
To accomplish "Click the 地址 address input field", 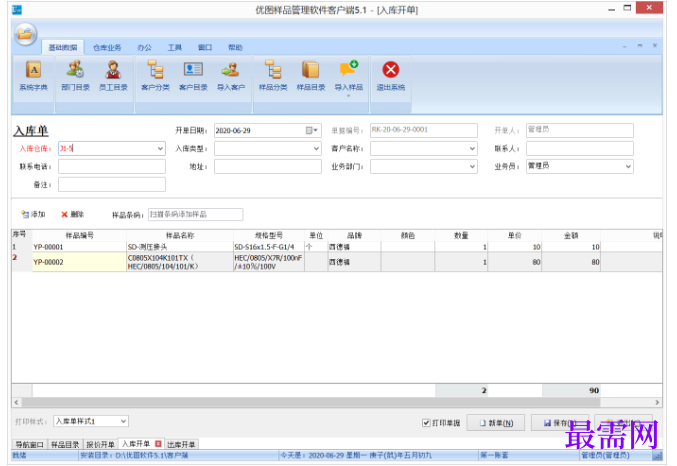I will pos(268,167).
